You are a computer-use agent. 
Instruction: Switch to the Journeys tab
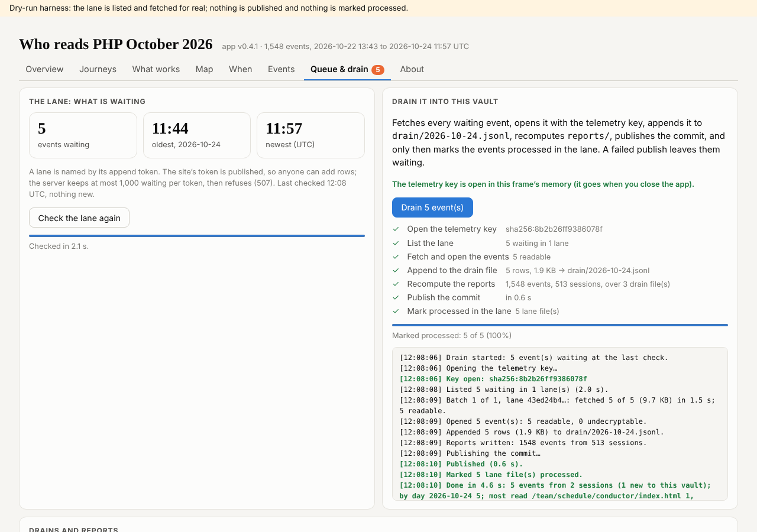pyautogui.click(x=98, y=69)
